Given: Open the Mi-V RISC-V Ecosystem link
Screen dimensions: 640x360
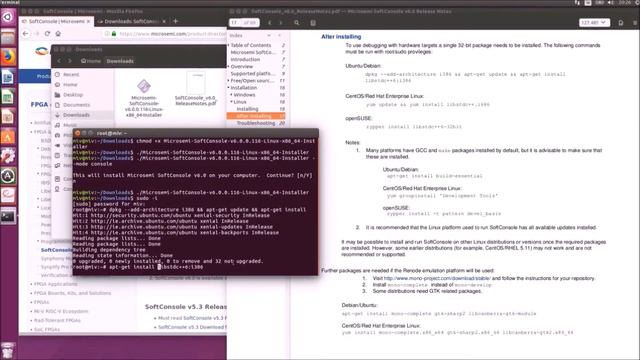Looking at the screenshot, I should click(x=61, y=311).
